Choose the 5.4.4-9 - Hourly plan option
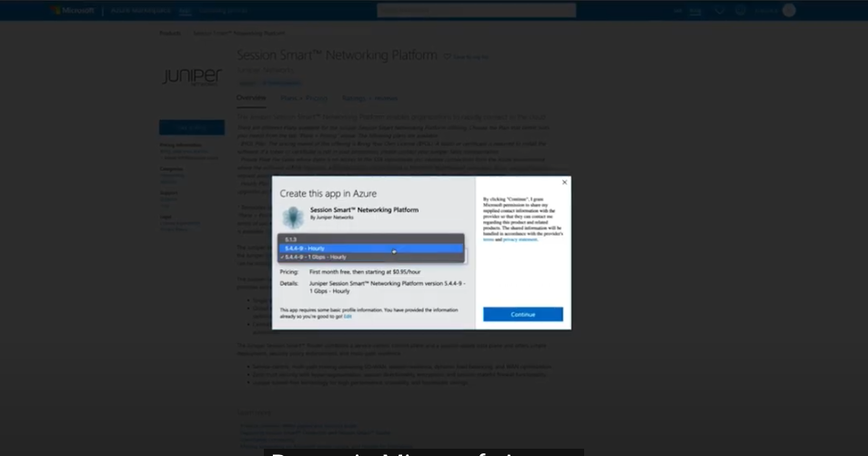Screen dimensions: 868x456 [371, 248]
